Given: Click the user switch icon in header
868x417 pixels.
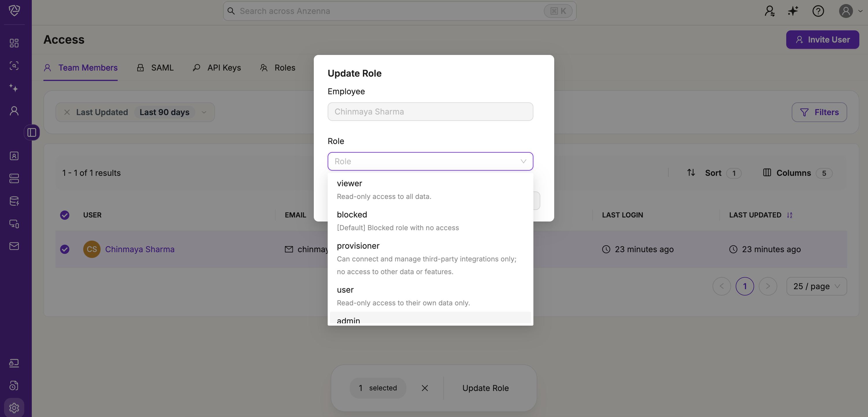Looking at the screenshot, I should pyautogui.click(x=769, y=11).
